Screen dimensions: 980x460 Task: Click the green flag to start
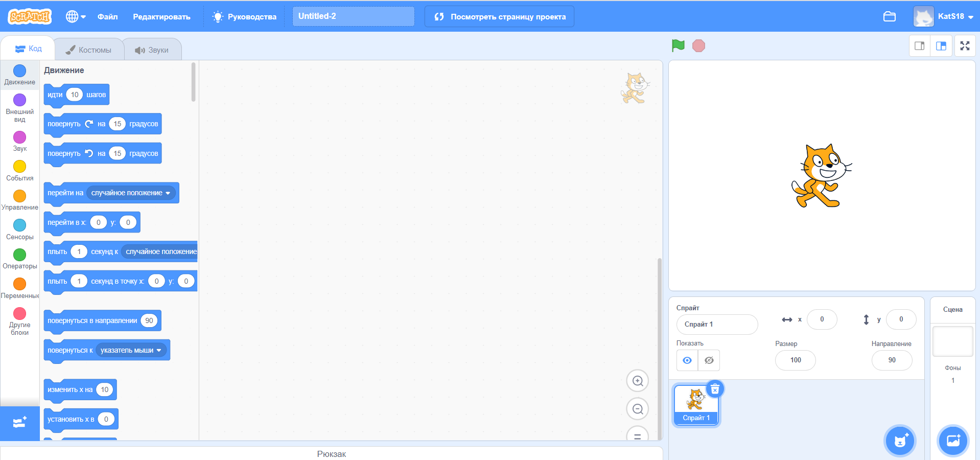point(678,46)
